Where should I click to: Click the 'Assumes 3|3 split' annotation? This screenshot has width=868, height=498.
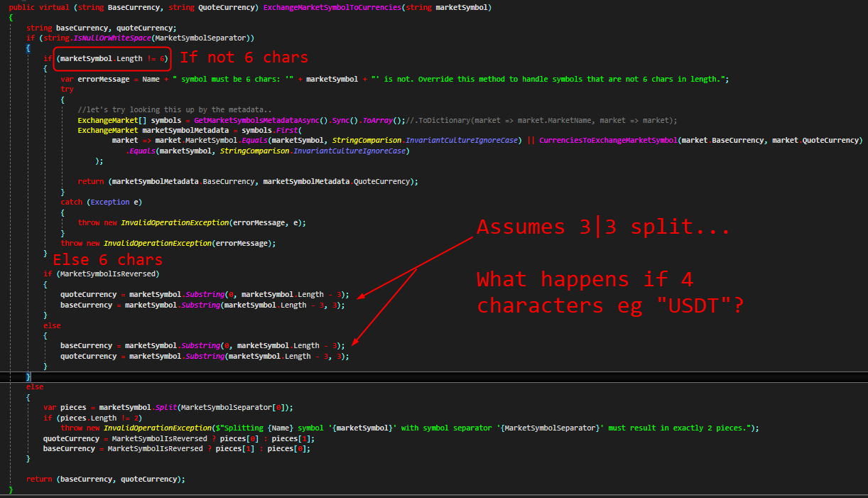[x=602, y=226]
